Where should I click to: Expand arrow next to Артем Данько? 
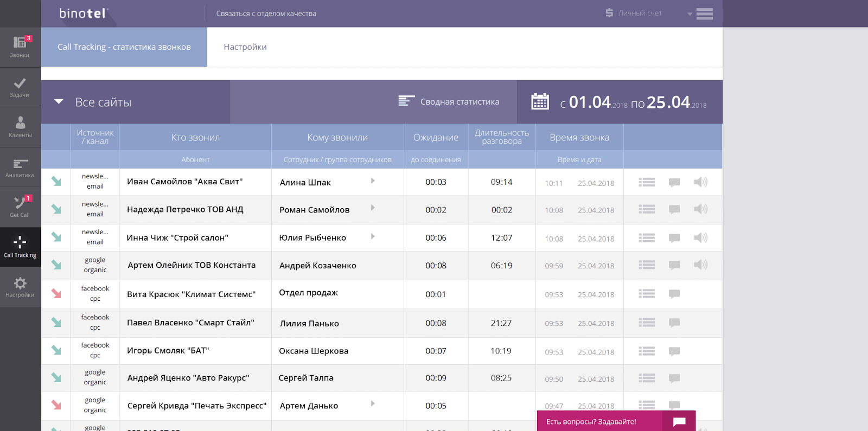click(373, 404)
